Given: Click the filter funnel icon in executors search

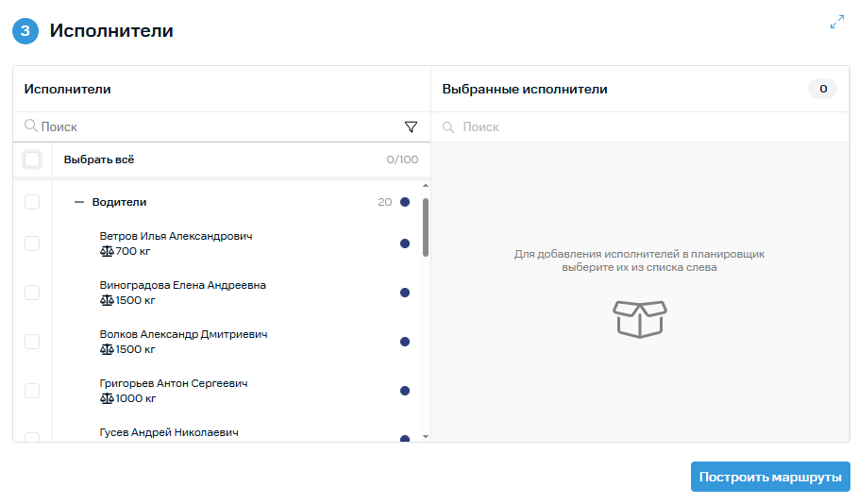Looking at the screenshot, I should [411, 126].
